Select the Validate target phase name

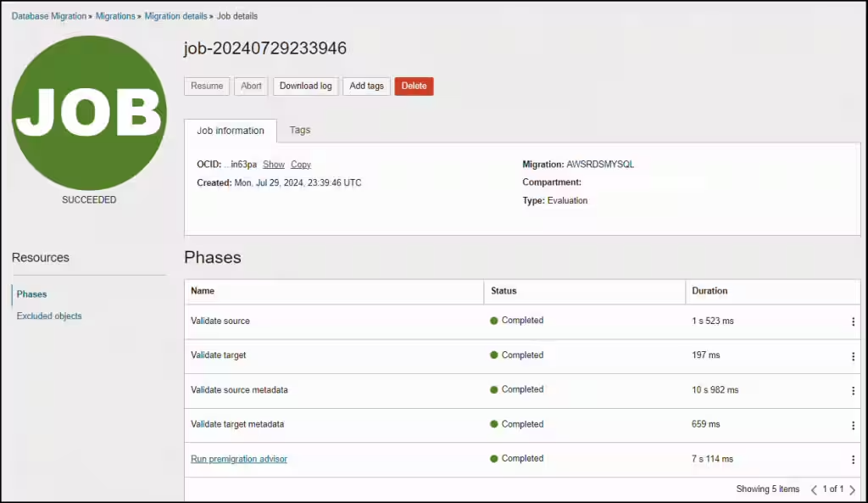click(218, 355)
